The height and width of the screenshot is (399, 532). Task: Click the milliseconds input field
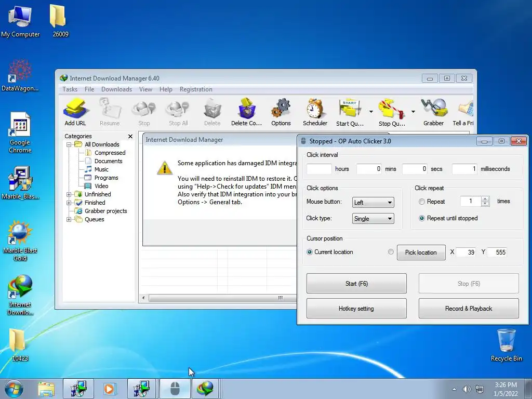(x=464, y=169)
